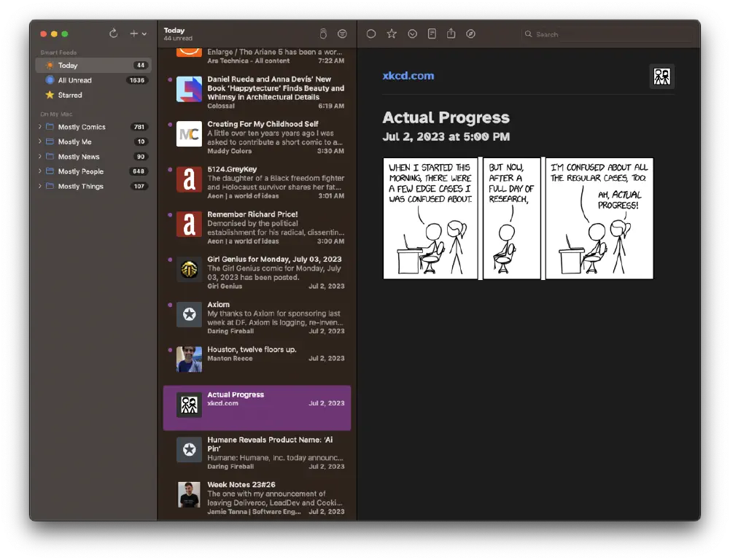
Task: Select the Mostly Comics folder row
Action: 93,127
